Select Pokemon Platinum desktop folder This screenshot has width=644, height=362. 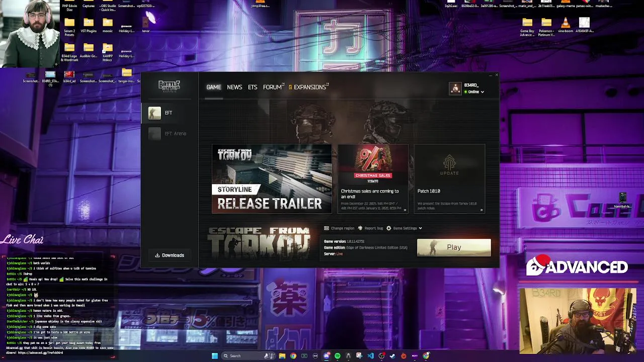click(546, 27)
